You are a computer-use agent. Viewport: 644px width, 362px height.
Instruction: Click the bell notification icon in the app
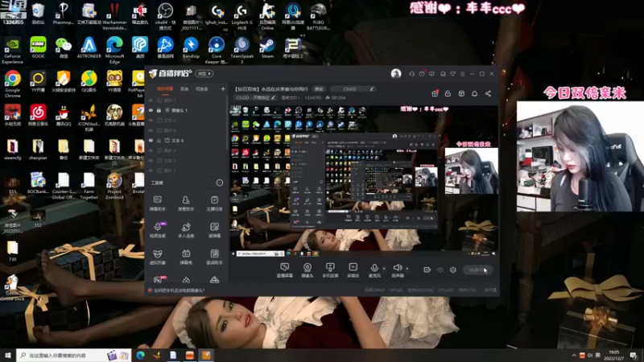pyautogui.click(x=474, y=93)
